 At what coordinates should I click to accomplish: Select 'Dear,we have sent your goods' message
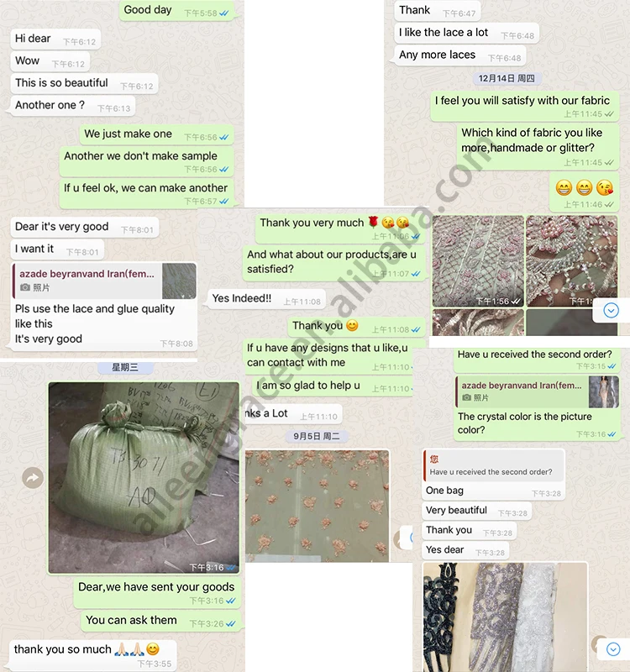coord(157,593)
